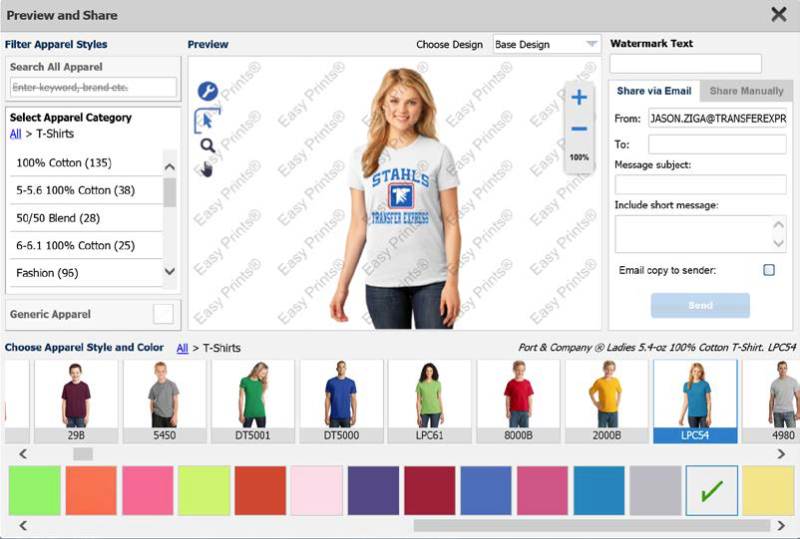Zoom out with the minus button
The width and height of the screenshot is (800, 539).
pos(579,129)
